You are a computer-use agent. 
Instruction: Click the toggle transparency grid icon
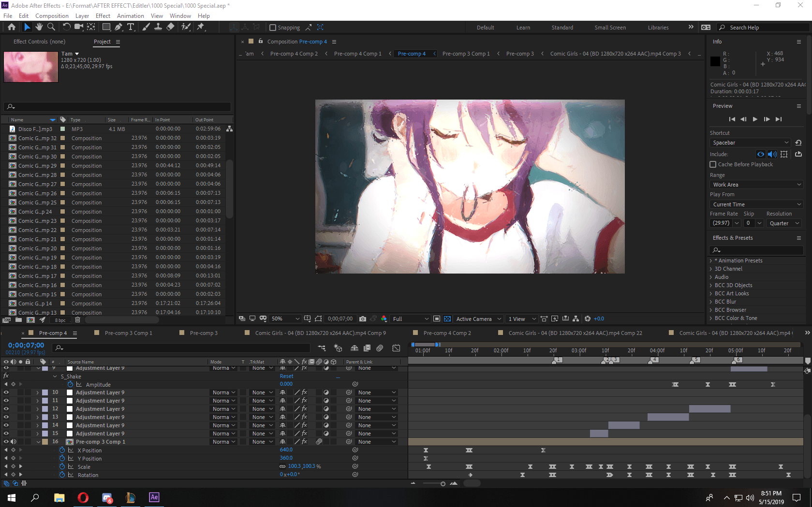click(x=447, y=319)
